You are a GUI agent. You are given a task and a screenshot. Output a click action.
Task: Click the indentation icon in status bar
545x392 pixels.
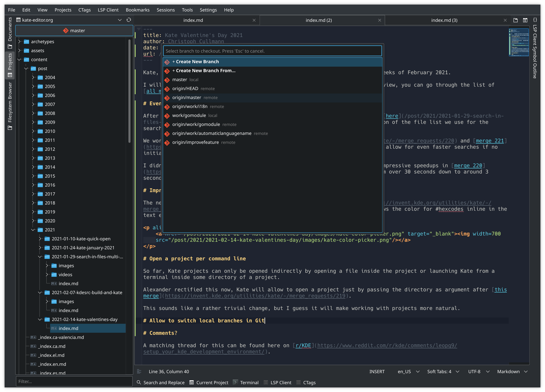pos(139,371)
